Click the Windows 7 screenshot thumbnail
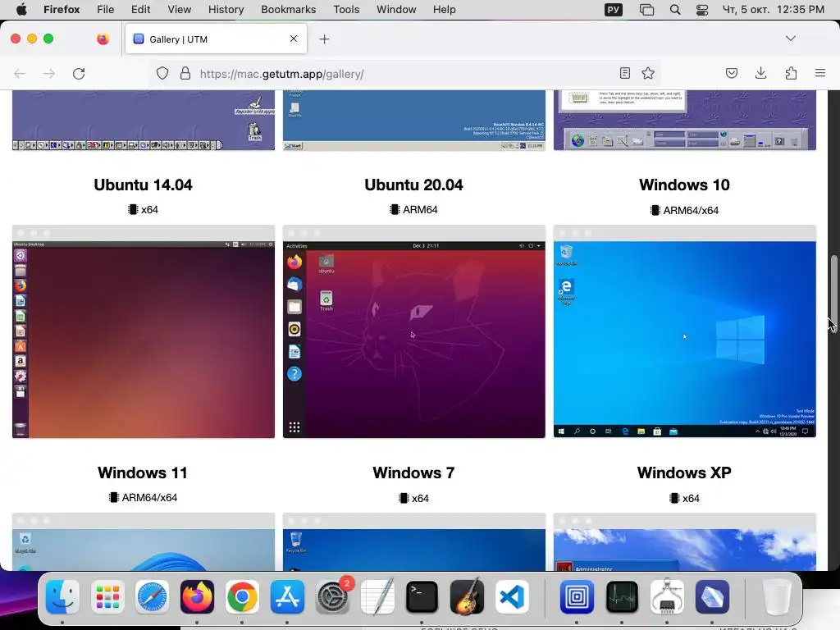This screenshot has width=840, height=630. tap(414, 542)
